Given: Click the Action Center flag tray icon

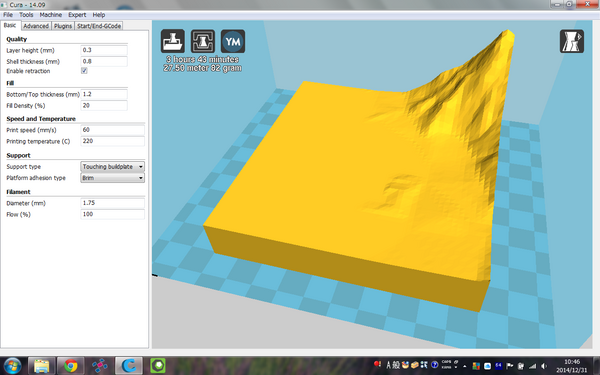Looking at the screenshot, I should [x=510, y=366].
